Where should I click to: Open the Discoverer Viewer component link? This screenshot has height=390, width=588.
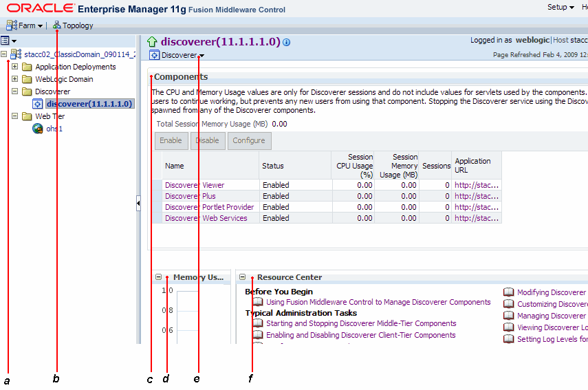[x=195, y=185]
